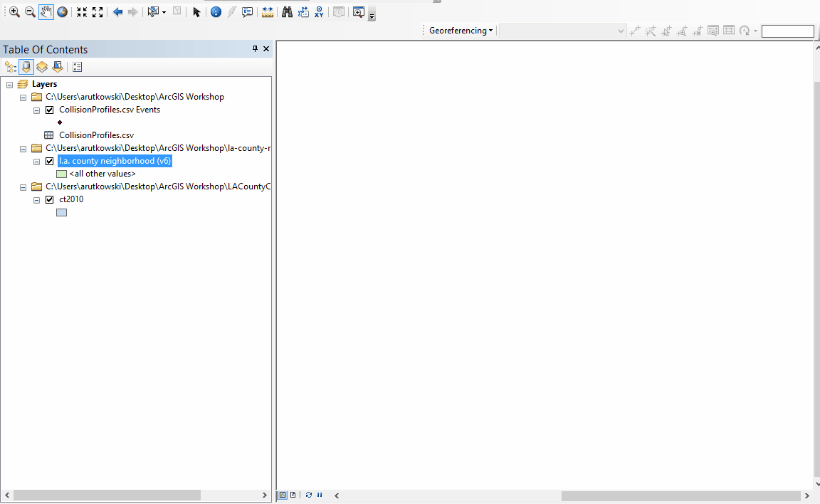
Task: Open Tools toolbar options arrow
Action: pos(372,16)
